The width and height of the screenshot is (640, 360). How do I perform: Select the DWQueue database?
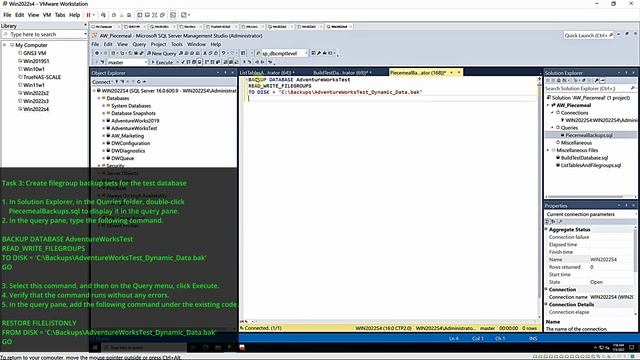(122, 158)
